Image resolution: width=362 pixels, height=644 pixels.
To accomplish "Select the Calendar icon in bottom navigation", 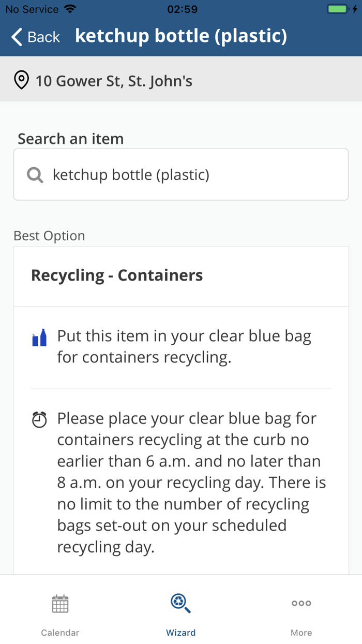I will tap(60, 603).
